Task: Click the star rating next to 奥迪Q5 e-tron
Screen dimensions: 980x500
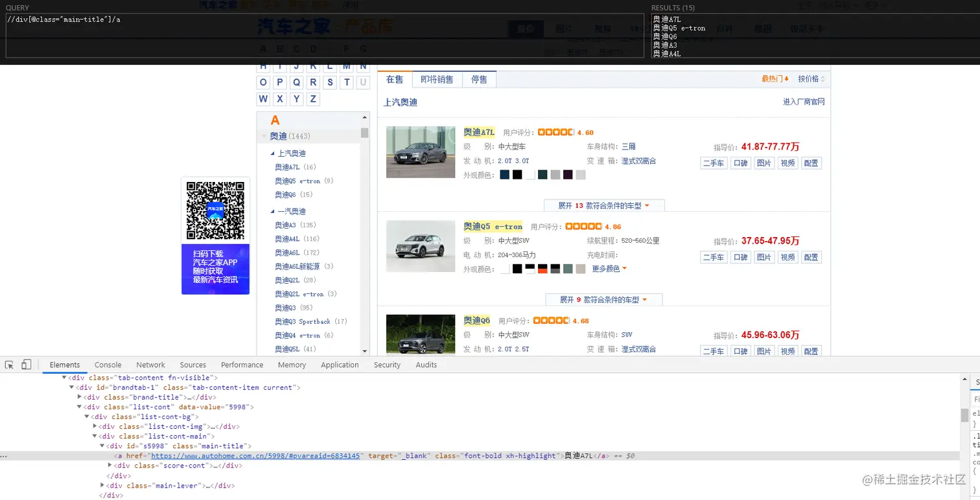Action: point(583,227)
